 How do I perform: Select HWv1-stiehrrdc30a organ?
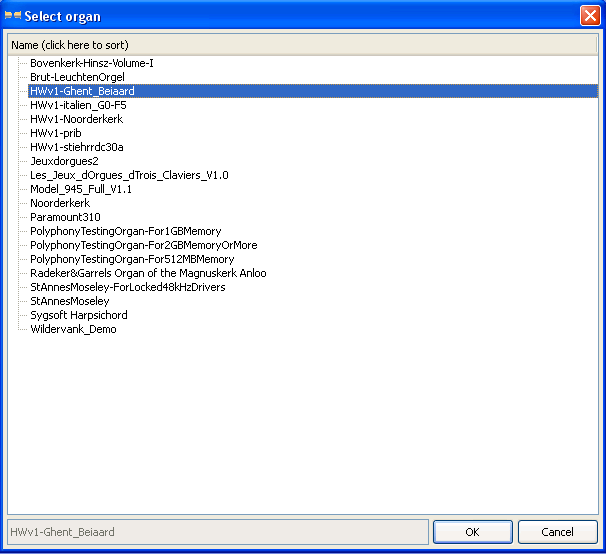(77, 147)
